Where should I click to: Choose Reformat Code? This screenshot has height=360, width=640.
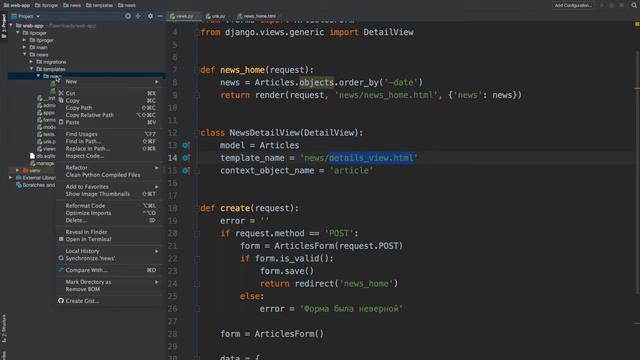point(109,206)
